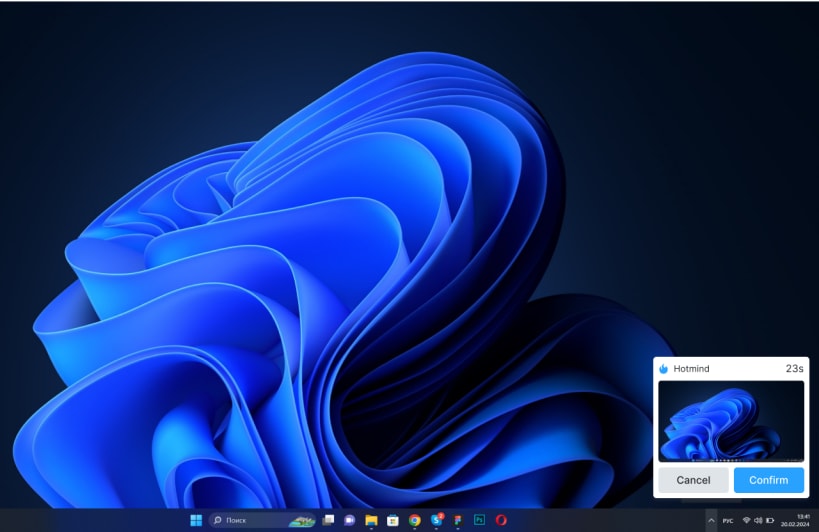Click the 23s countdown timer text

pos(794,369)
